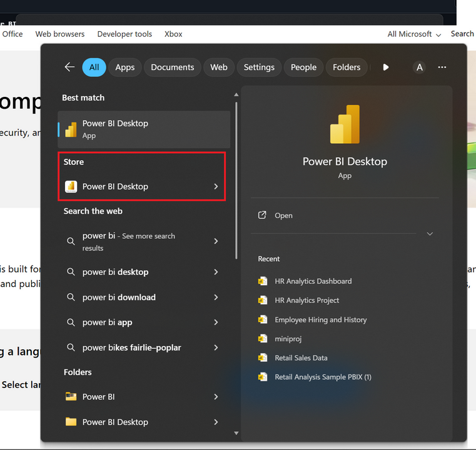Open the miniproj recent file
The width and height of the screenshot is (476, 450).
click(288, 339)
